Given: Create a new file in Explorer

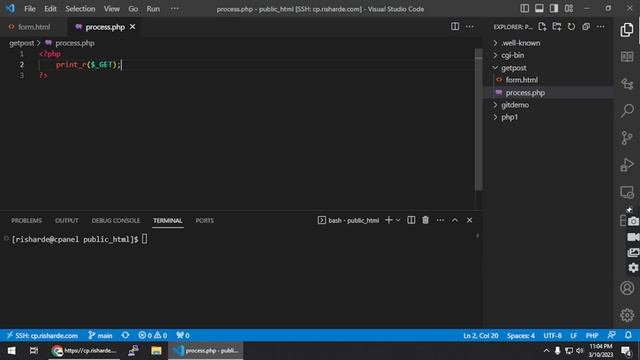Looking at the screenshot, I should pyautogui.click(x=542, y=27).
